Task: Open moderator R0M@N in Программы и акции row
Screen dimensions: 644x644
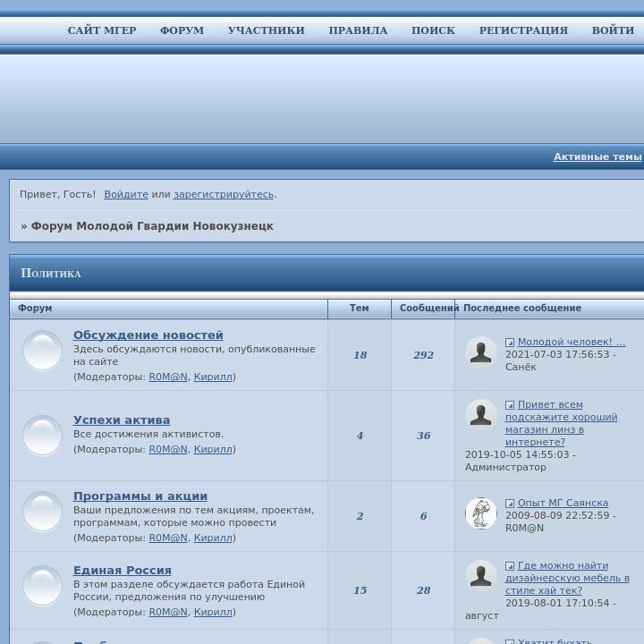Action: click(168, 538)
